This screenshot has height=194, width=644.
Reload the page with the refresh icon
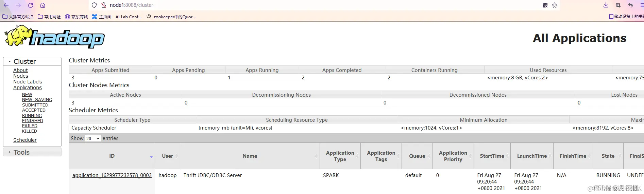(31, 5)
